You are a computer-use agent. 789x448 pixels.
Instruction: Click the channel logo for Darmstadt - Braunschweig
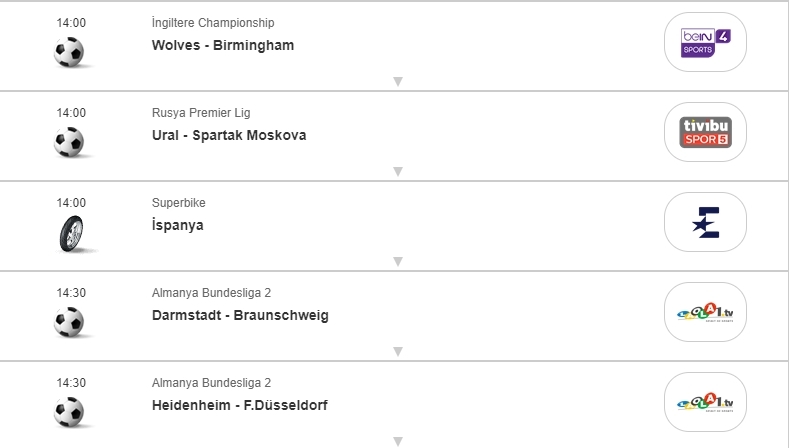(705, 312)
